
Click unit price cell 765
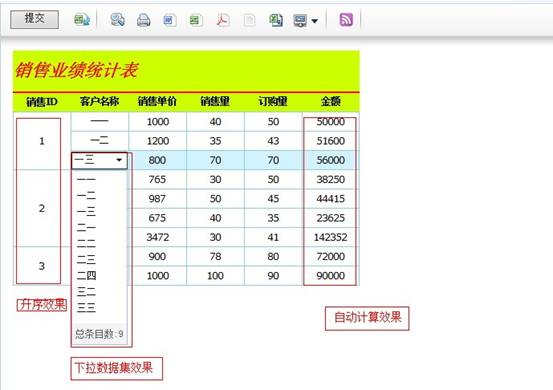tap(157, 179)
